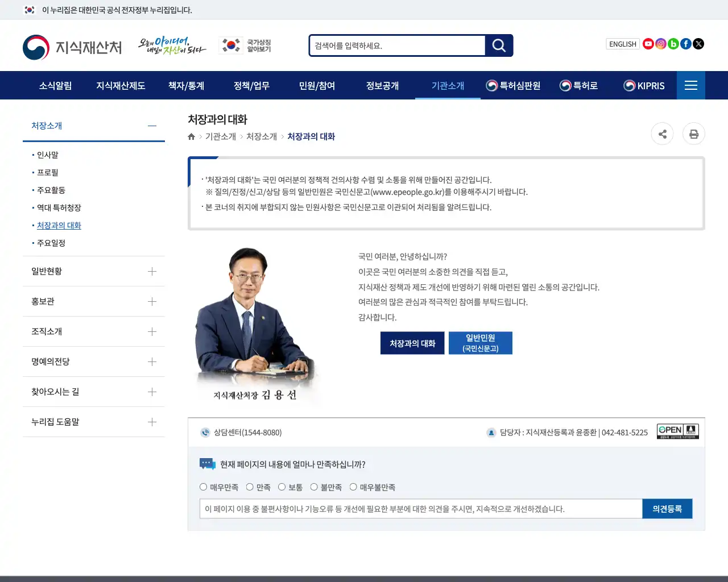The width and height of the screenshot is (728, 582).
Task: Select the 매우만족 satisfaction radio button
Action: 203,487
